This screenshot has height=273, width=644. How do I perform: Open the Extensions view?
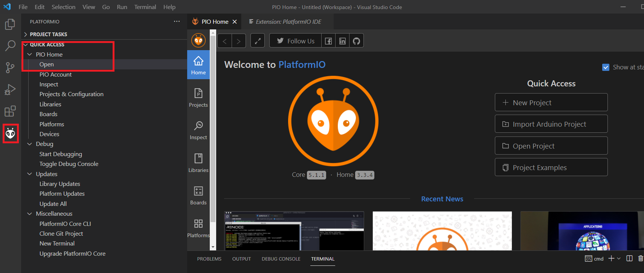[x=10, y=112]
